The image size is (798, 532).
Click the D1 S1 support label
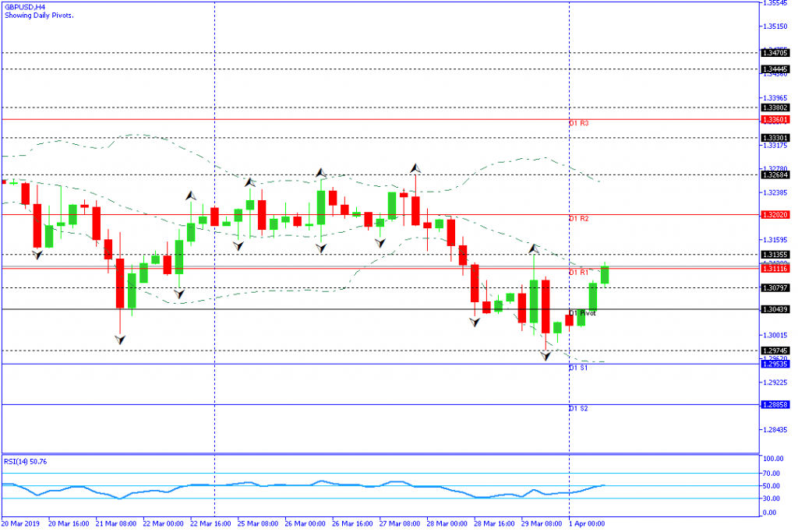[578, 367]
